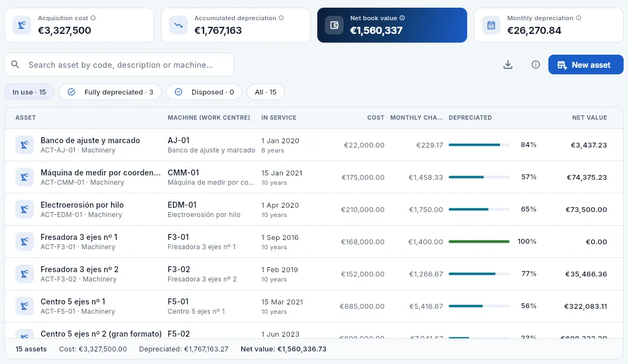Click machinery icon for Banco de ajuste y marcado
Screen dimensions: 628x364
click(25, 145)
